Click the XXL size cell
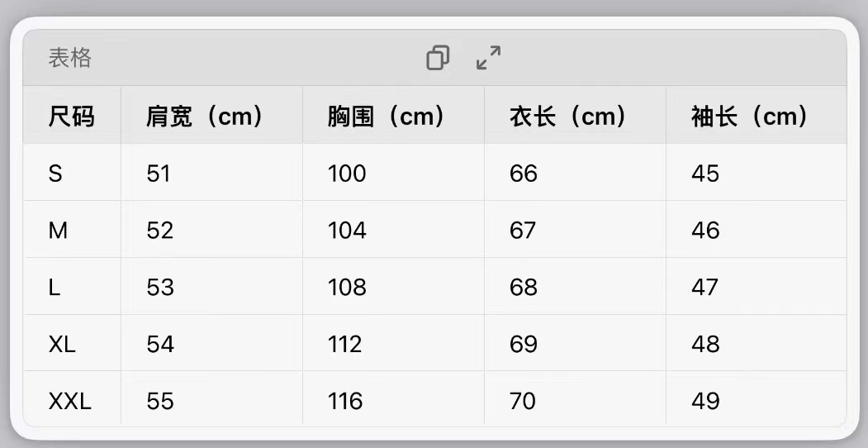Viewport: 868px width, 448px height. click(x=70, y=402)
